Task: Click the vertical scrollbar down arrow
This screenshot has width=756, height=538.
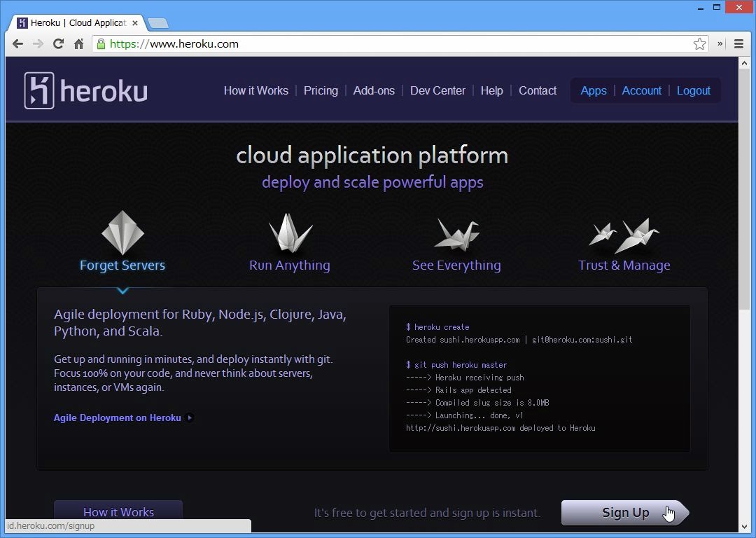Action: pos(743,527)
